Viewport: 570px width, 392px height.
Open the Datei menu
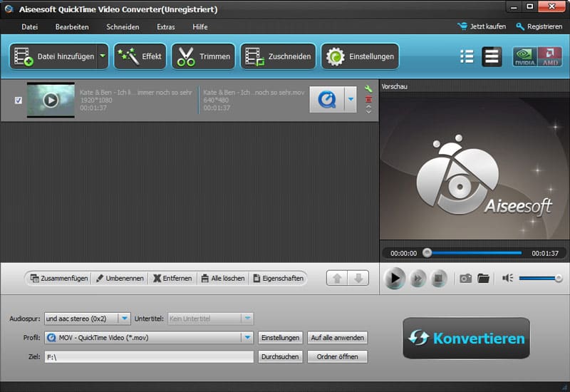point(29,27)
